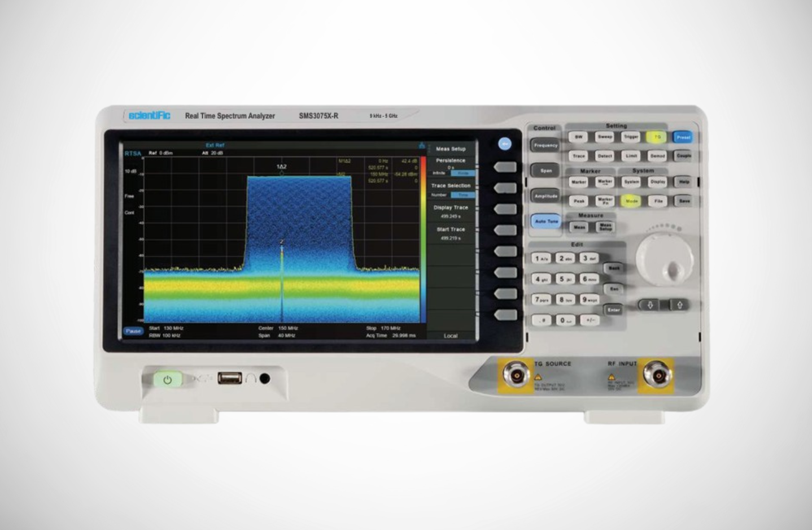Hit the Enter key on keypad
812x530 pixels.
614,310
